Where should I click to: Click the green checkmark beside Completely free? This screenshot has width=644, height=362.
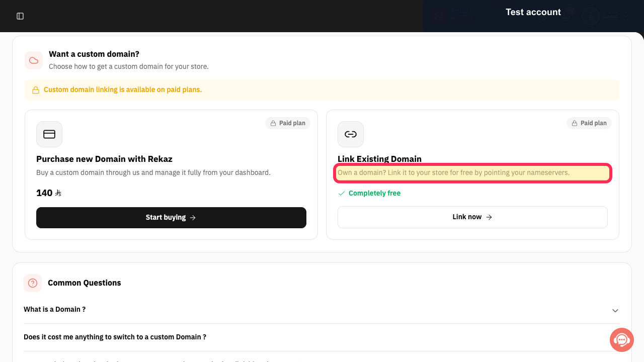[342, 193]
